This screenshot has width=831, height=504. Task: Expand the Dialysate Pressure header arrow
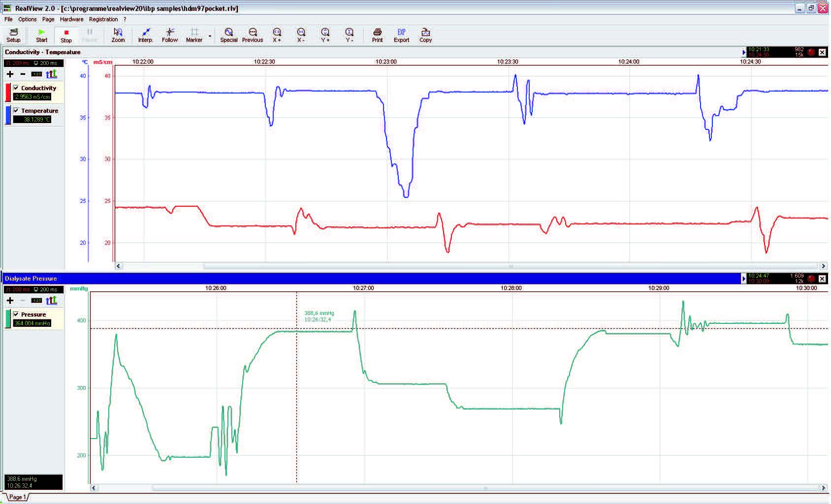[x=744, y=279]
